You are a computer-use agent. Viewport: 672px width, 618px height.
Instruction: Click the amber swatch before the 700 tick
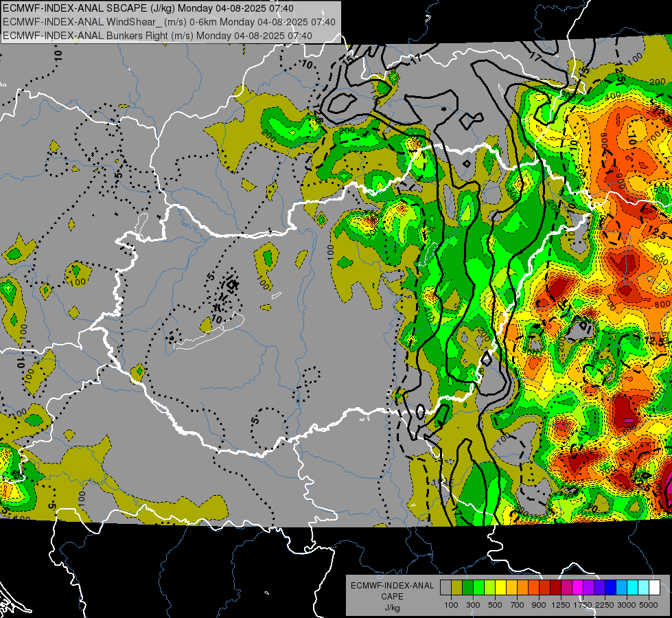click(x=511, y=587)
